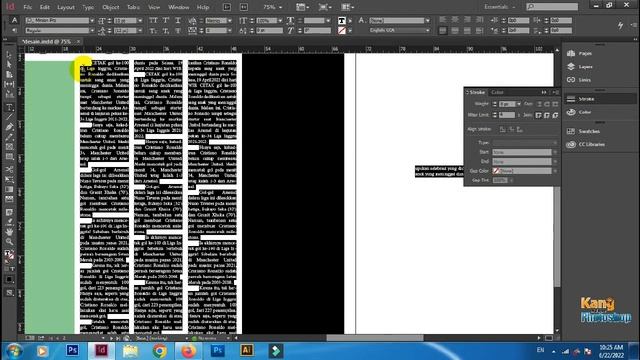Viewport: 640px width, 360px height.
Task: Open the leading dropdown
Action: [140, 31]
